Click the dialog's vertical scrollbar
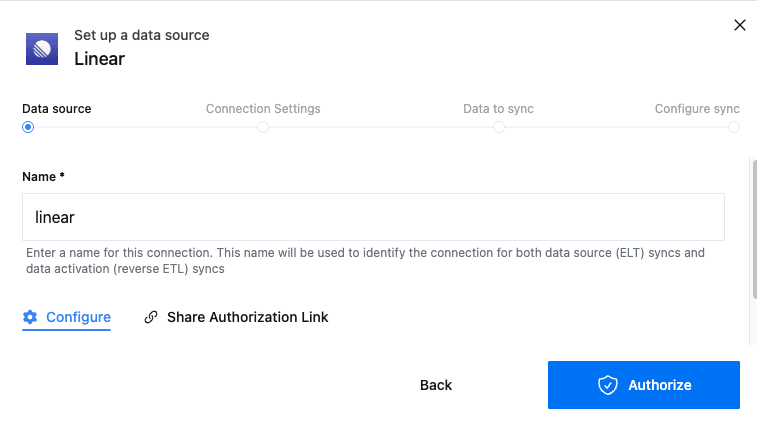Image resolution: width=757 pixels, height=421 pixels. (x=755, y=229)
